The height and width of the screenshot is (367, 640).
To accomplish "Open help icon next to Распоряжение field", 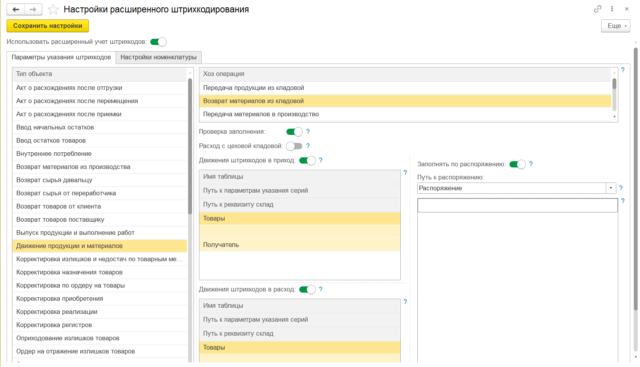I will click(621, 188).
